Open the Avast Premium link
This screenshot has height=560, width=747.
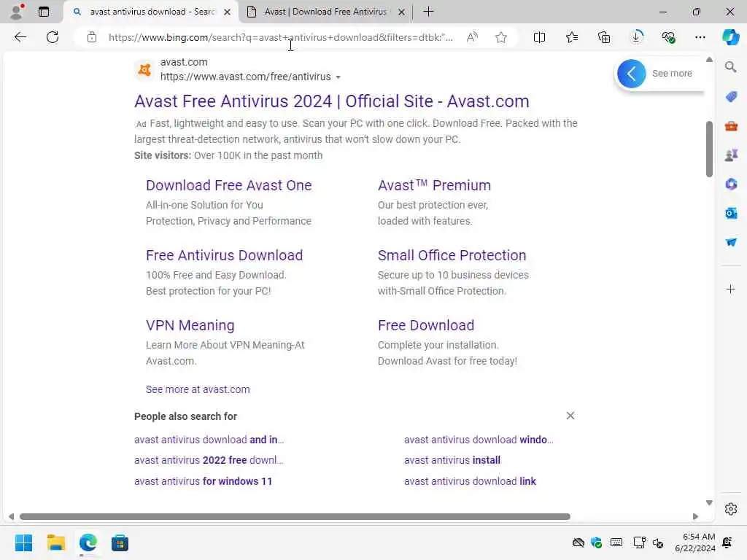434,185
